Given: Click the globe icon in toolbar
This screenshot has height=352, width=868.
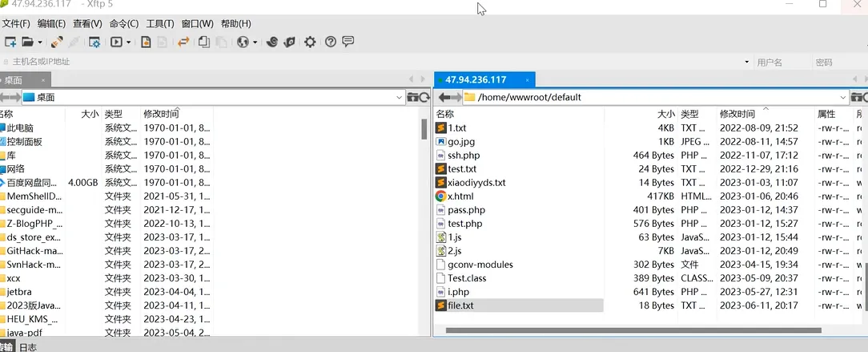Looking at the screenshot, I should click(242, 42).
